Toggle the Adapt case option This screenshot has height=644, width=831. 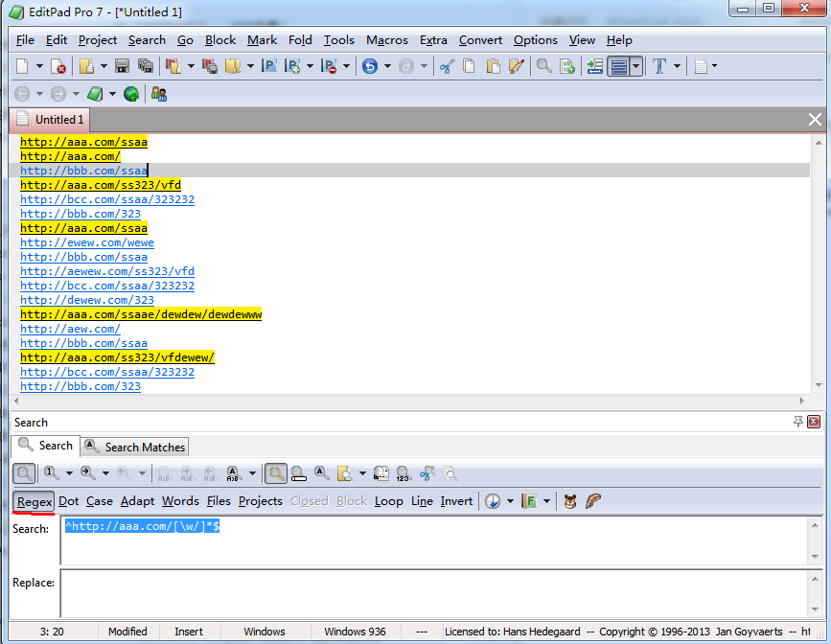coord(137,501)
